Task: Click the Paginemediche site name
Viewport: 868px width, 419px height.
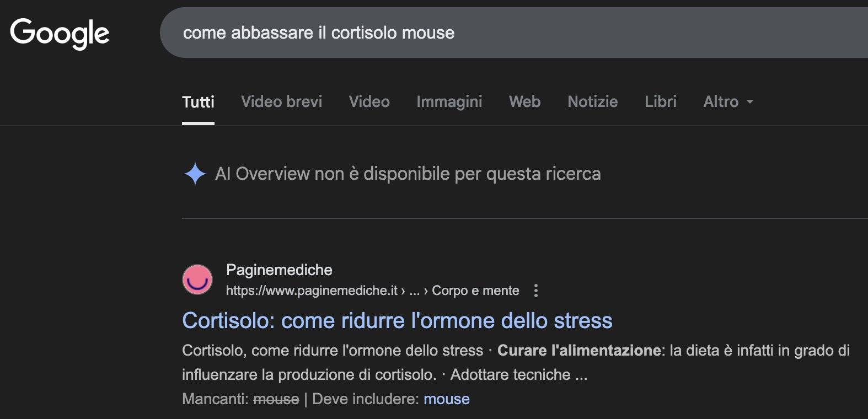Action: pos(279,270)
